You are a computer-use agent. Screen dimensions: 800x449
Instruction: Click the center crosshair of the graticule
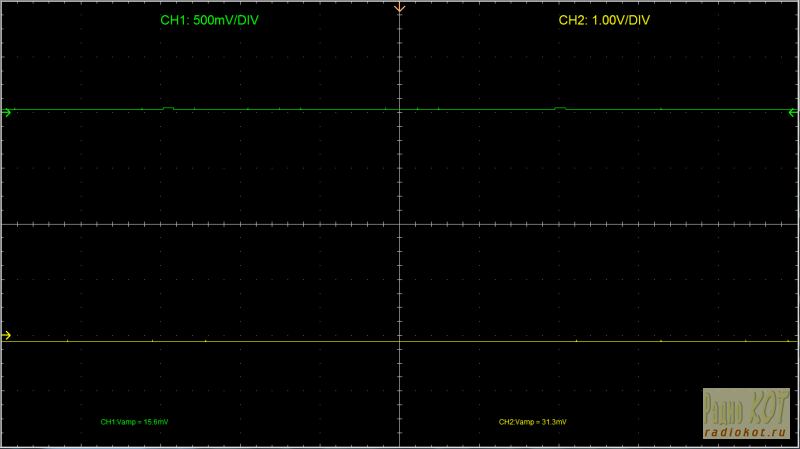pos(400,224)
